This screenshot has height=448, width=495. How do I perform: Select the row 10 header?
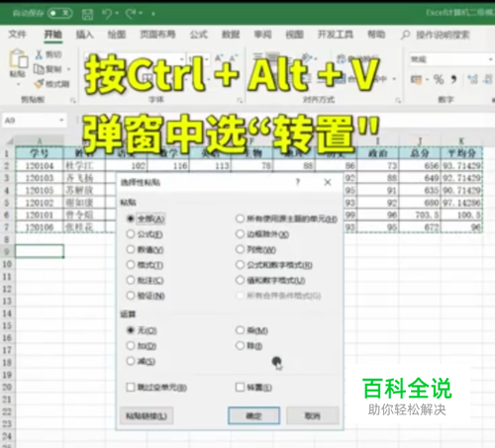7,264
